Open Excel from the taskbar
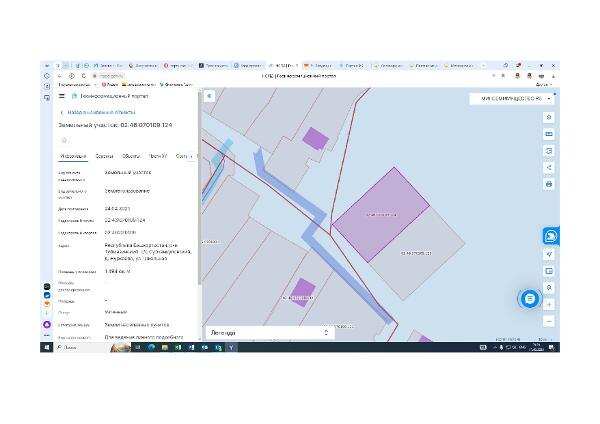The height and width of the screenshot is (424, 600). 178,347
